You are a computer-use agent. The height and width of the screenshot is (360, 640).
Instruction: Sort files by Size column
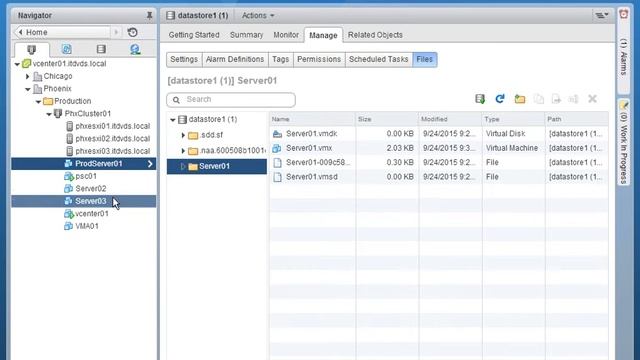(x=387, y=119)
